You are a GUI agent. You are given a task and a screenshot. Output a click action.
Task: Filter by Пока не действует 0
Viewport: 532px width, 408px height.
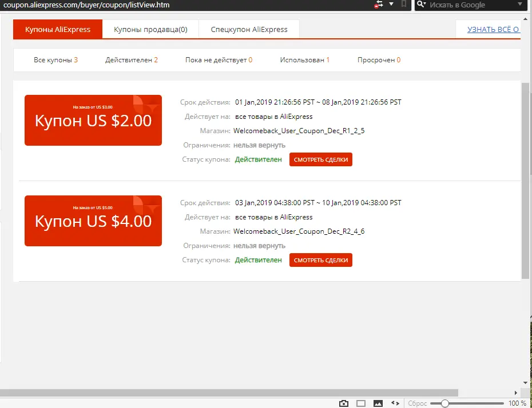(219, 60)
